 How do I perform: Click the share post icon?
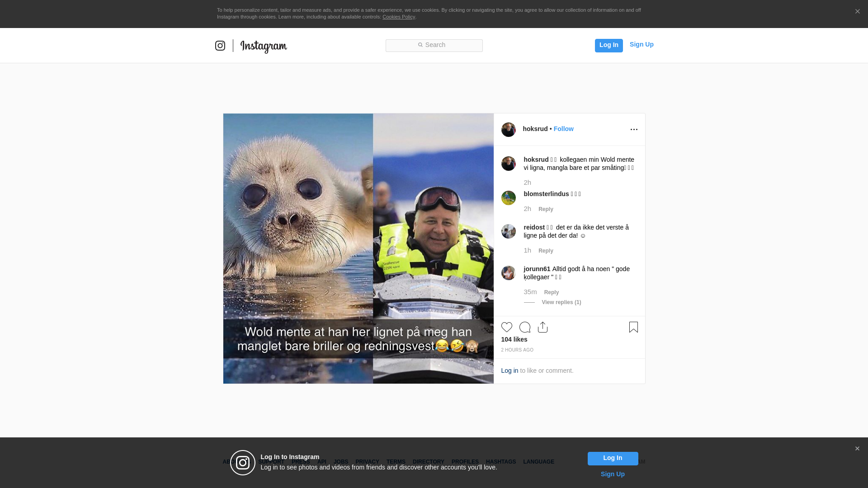543,327
